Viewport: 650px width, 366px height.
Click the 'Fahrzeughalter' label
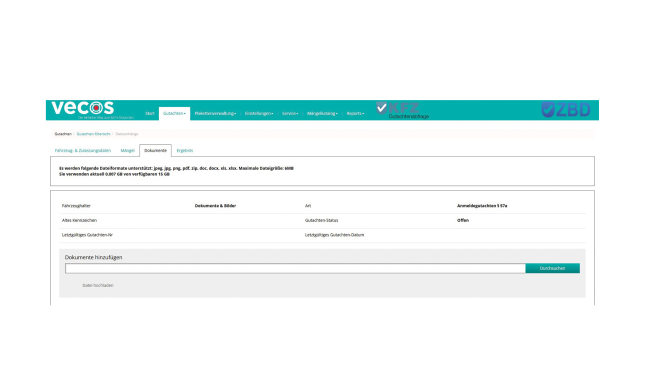[76, 206]
